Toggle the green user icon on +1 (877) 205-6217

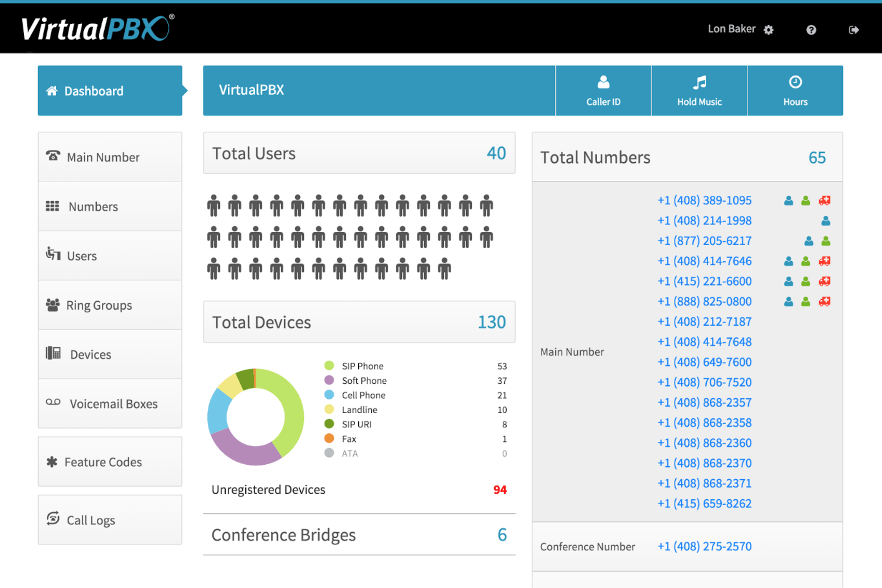[825, 241]
